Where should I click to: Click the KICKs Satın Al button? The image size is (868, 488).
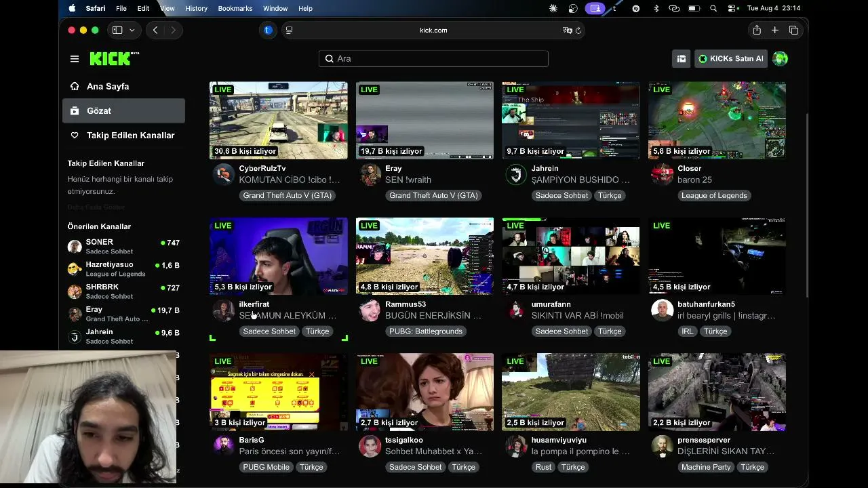(x=731, y=59)
